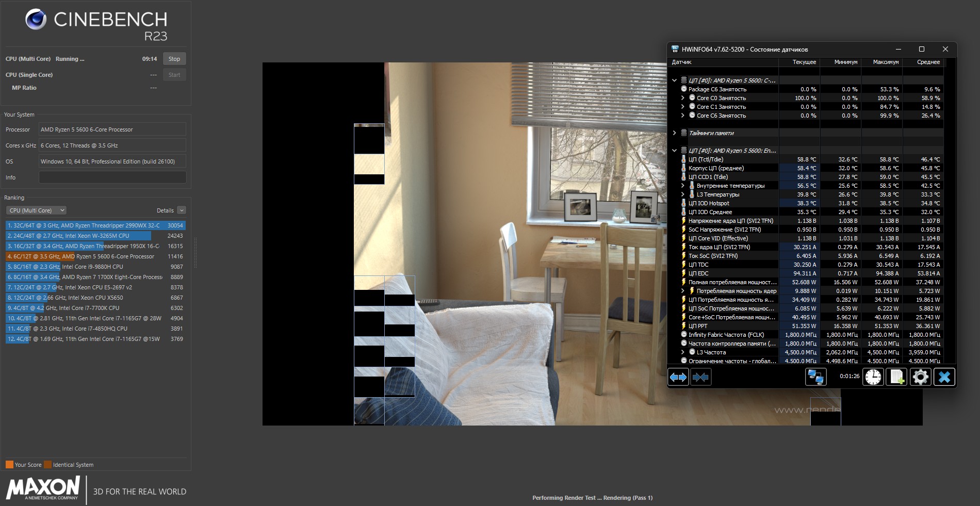Select ranking entry for Core i7-7700K
980x506 pixels.
point(95,308)
